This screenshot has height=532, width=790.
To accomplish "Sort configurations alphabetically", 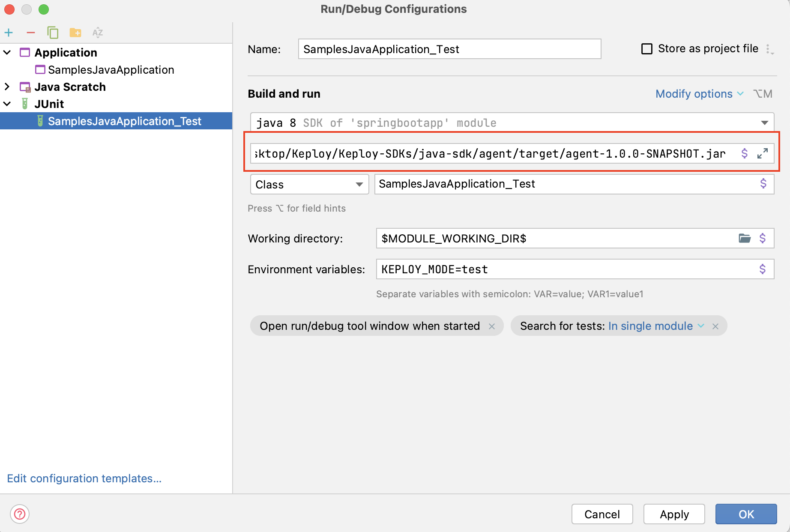I will pos(98,33).
